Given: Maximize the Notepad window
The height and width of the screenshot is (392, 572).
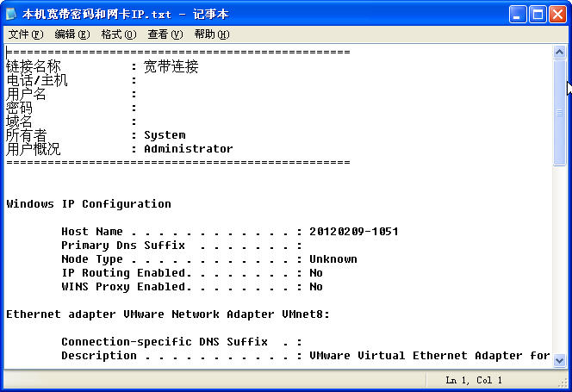Looking at the screenshot, I should (x=538, y=15).
